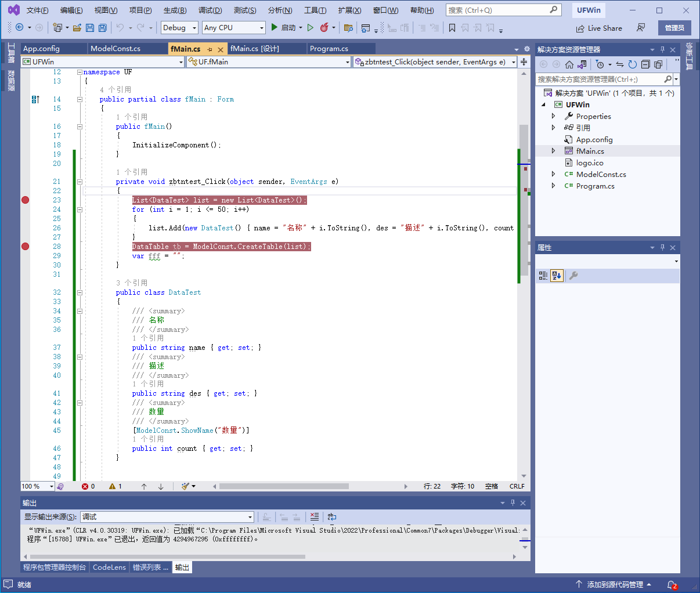The image size is (700, 593).
Task: Clear all output with the clear icon
Action: (314, 516)
